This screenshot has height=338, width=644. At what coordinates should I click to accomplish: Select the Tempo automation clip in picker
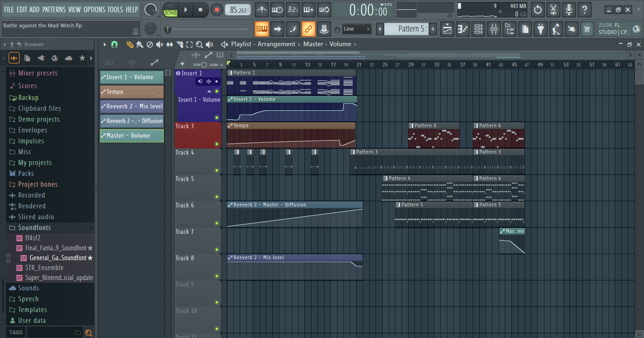point(132,91)
